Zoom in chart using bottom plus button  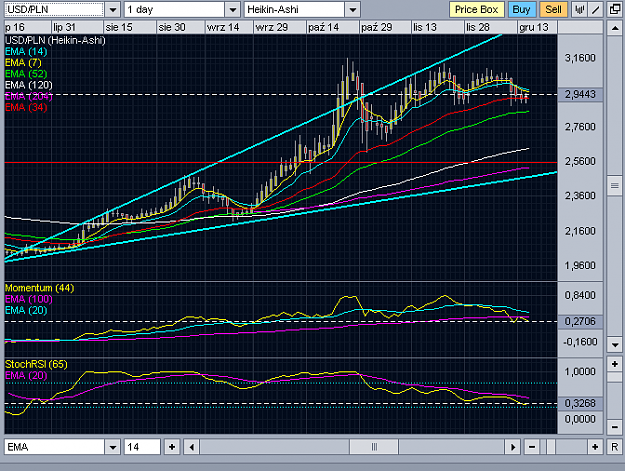click(x=595, y=447)
